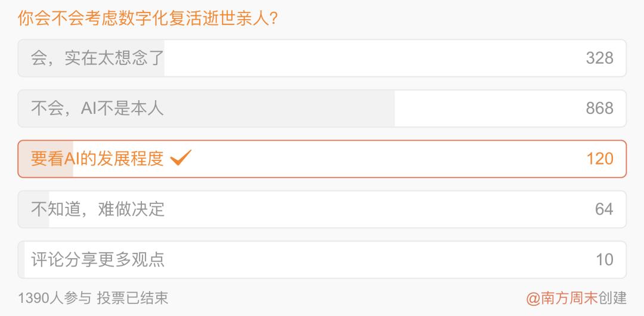Click the 64 vote count
Image resolution: width=644 pixels, height=316 pixels.
[604, 209]
